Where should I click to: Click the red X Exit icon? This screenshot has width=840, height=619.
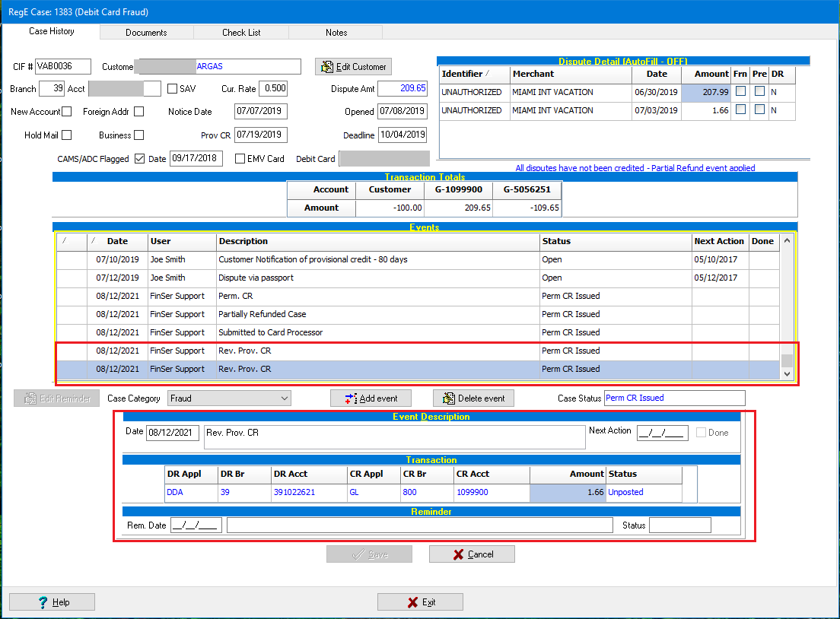click(x=412, y=602)
